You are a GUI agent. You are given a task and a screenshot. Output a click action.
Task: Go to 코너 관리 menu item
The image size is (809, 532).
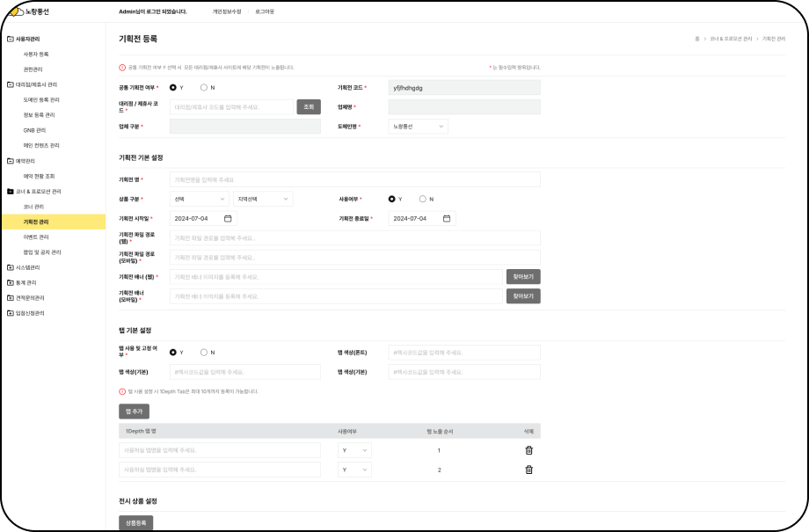[33, 207]
